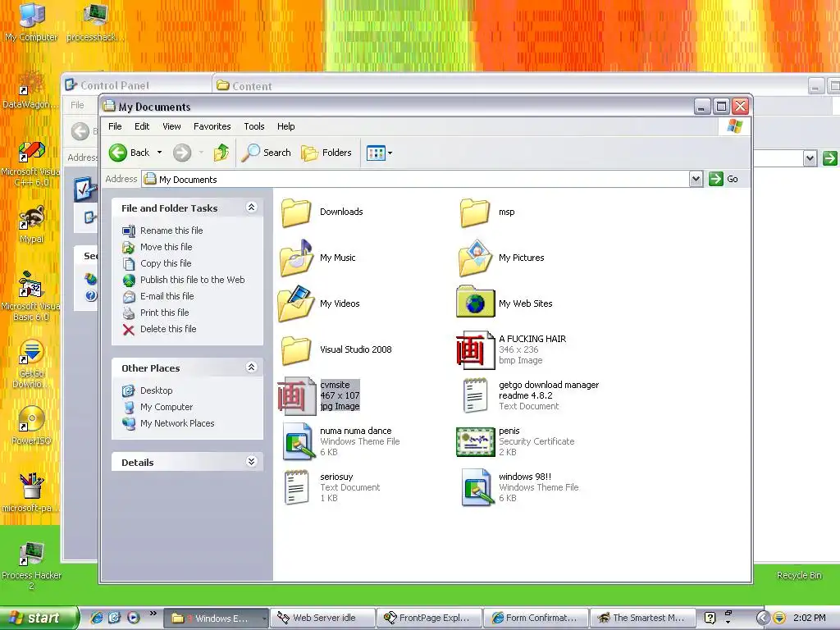840x630 pixels.
Task: Launch Windows Media Player from Quick Launch
Action: coord(134,618)
